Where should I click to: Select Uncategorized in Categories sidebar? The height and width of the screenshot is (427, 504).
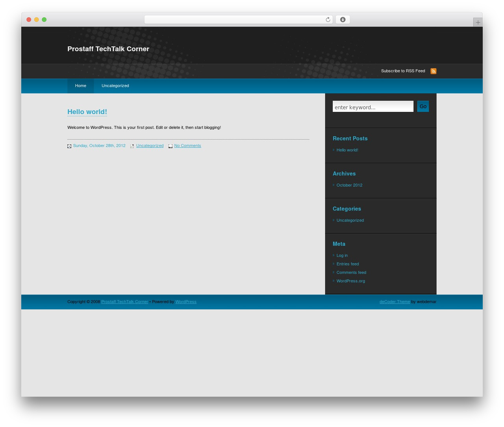(350, 220)
